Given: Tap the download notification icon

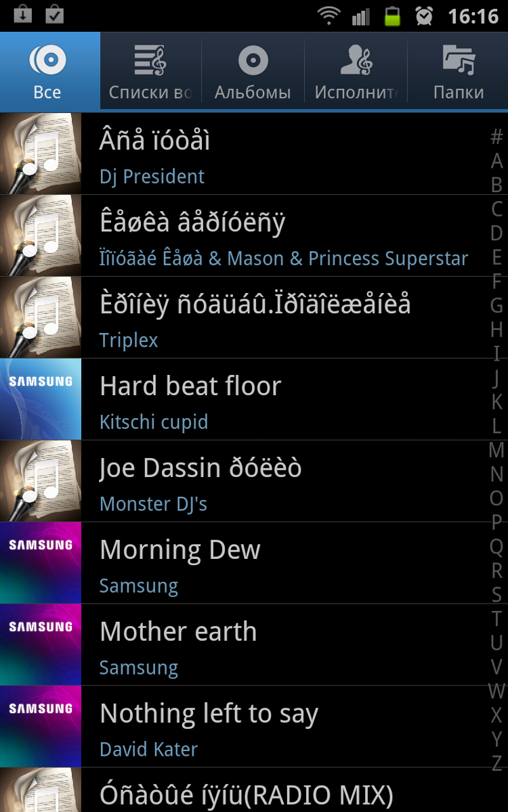Looking at the screenshot, I should click(x=22, y=14).
